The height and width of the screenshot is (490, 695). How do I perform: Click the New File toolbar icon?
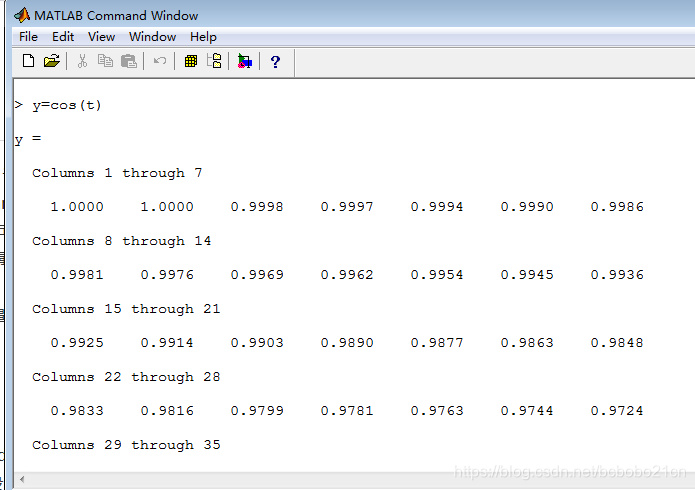(28, 61)
